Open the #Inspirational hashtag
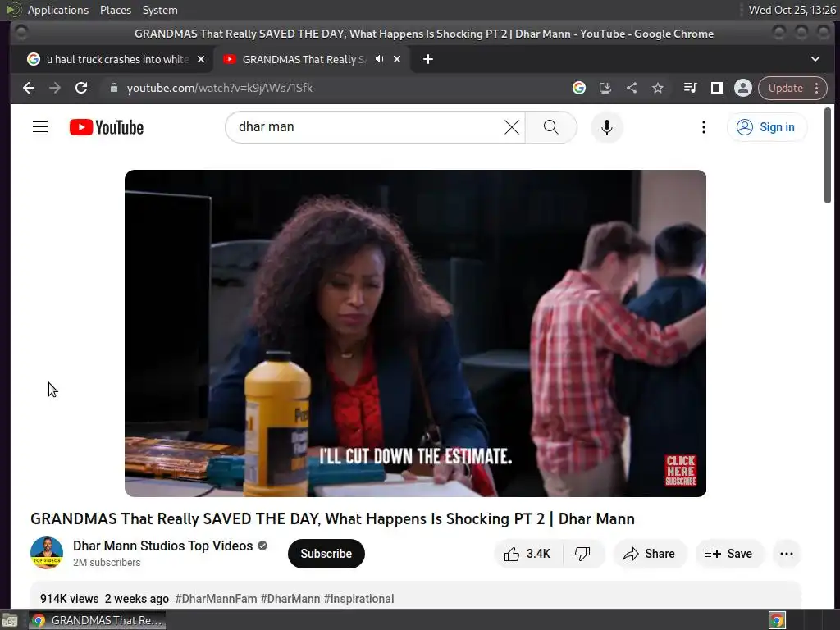Screen dimensions: 840x630 (x=359, y=598)
